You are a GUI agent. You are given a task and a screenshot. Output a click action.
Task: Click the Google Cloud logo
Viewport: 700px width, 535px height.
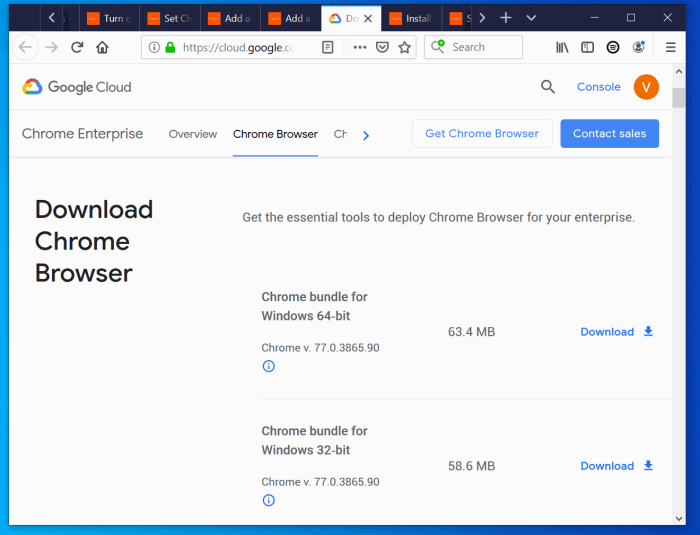77,87
